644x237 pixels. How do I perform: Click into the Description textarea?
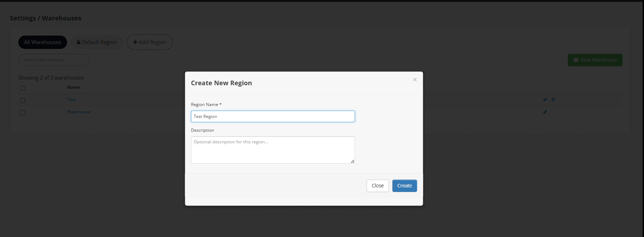pos(273,150)
